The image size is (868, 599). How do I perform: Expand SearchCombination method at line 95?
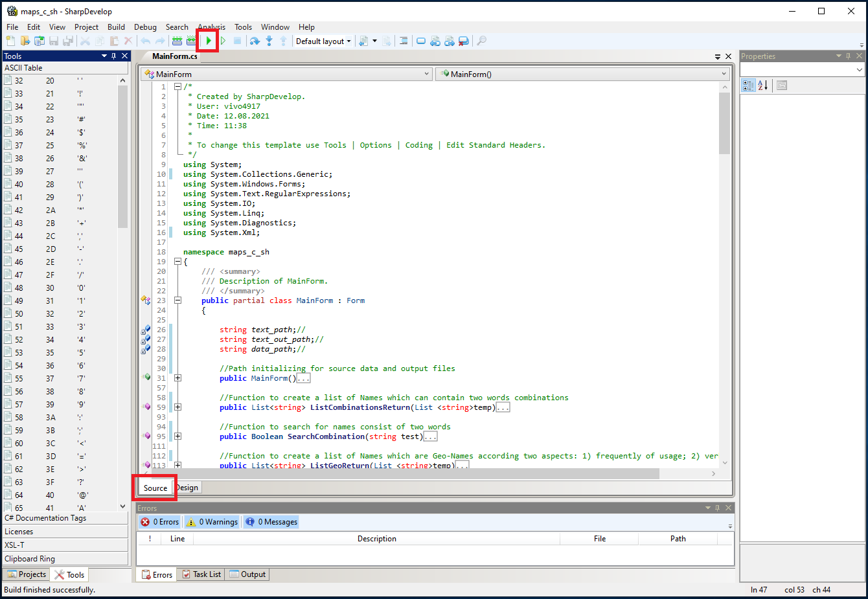click(177, 436)
